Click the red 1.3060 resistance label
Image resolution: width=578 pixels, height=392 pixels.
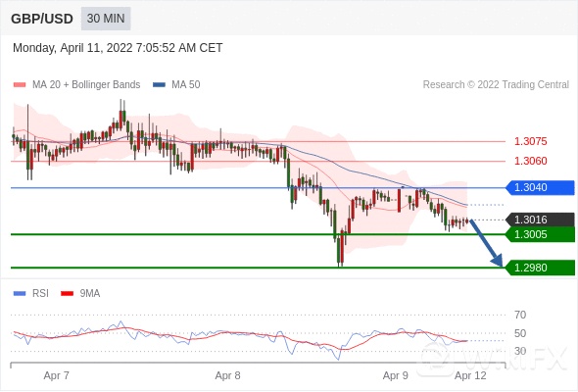tap(530, 161)
